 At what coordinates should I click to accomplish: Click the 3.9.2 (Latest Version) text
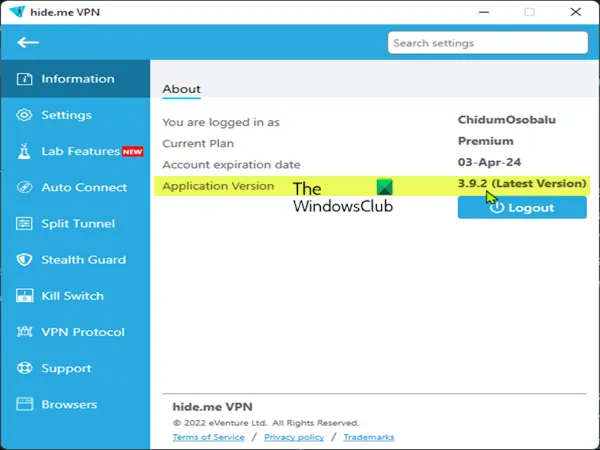[522, 184]
